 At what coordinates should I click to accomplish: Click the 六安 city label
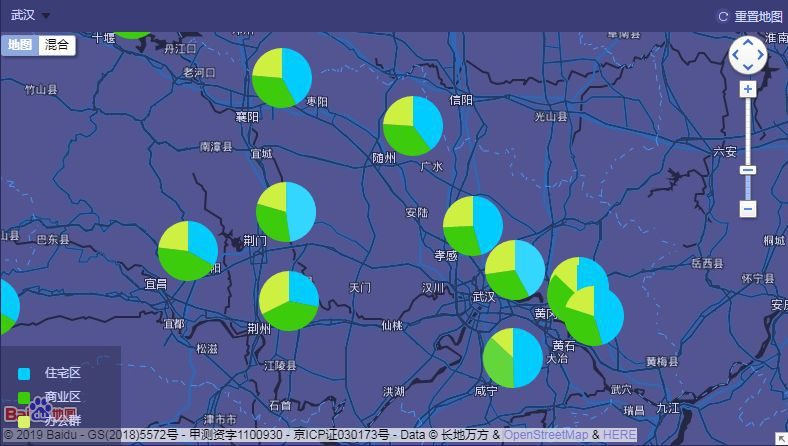click(725, 151)
